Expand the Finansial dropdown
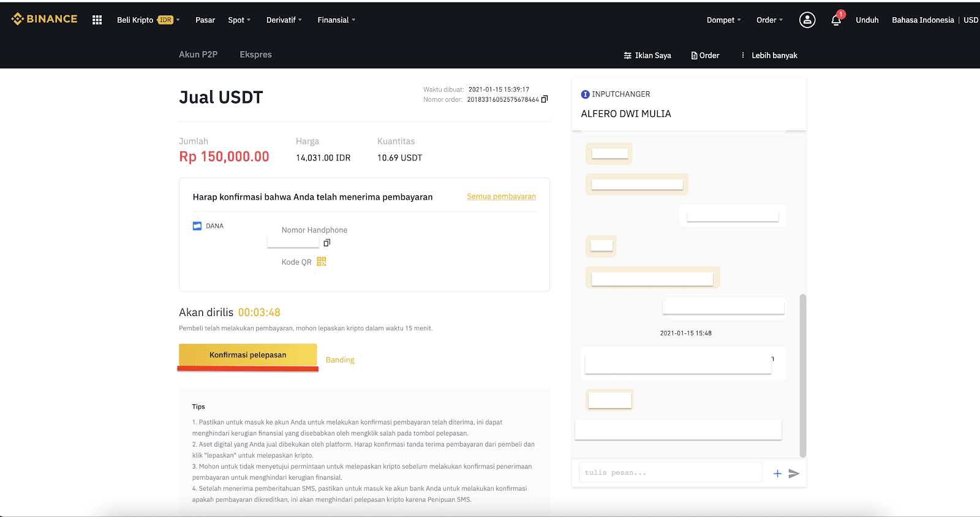 [x=336, y=20]
